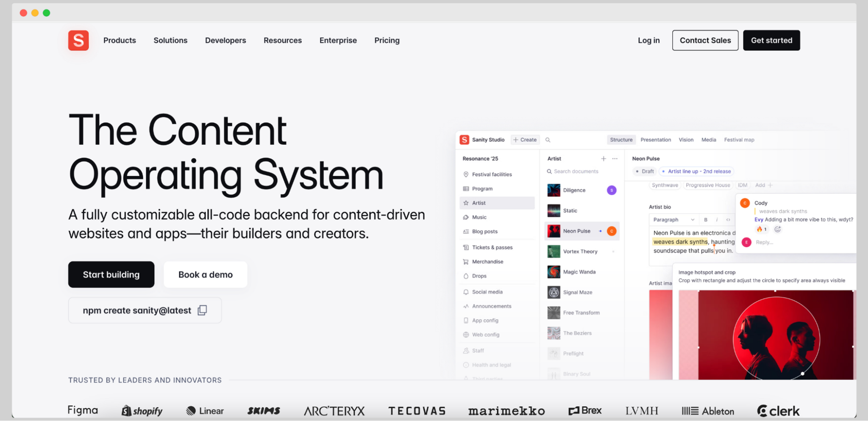The height and width of the screenshot is (421, 868).
Task: Open the Resources menu
Action: 283,40
